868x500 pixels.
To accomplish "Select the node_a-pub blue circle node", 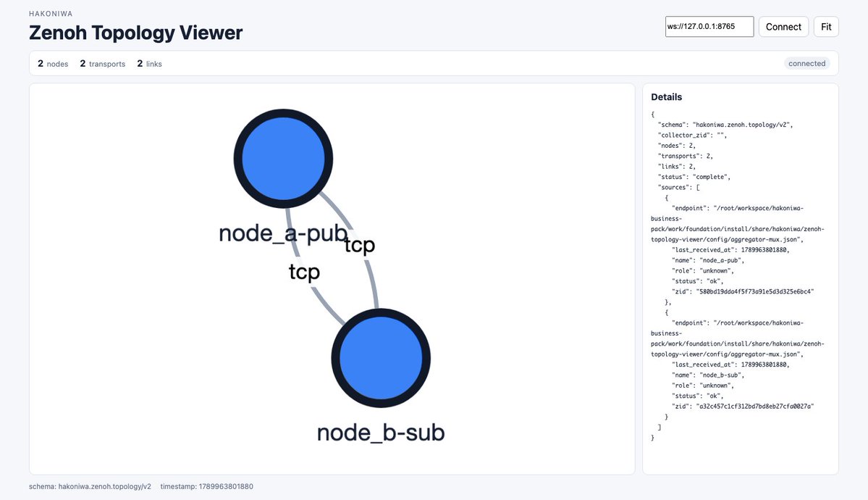I will pos(283,159).
